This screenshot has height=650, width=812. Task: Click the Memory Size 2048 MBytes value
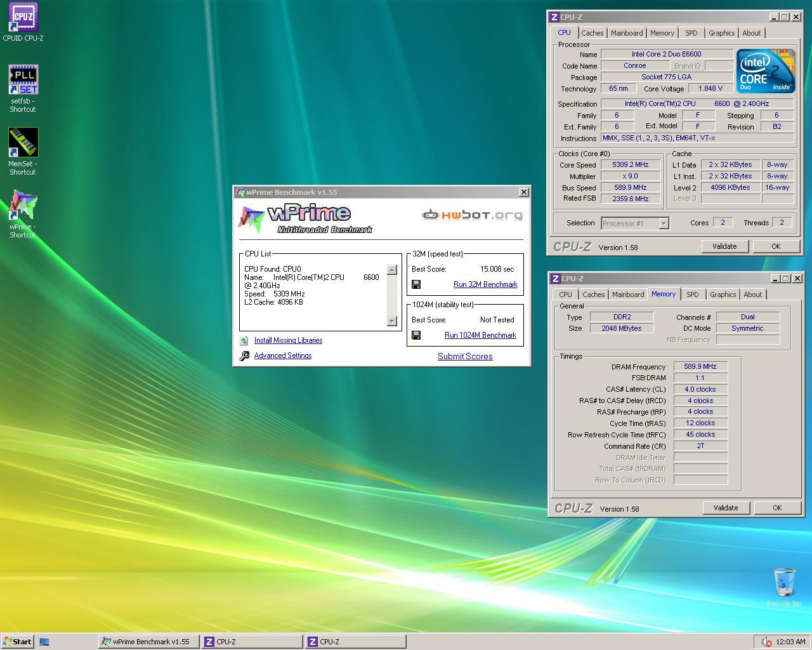[621, 329]
